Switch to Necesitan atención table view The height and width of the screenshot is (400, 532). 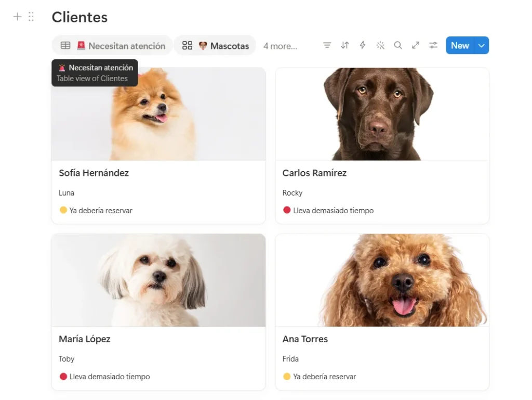tap(112, 45)
